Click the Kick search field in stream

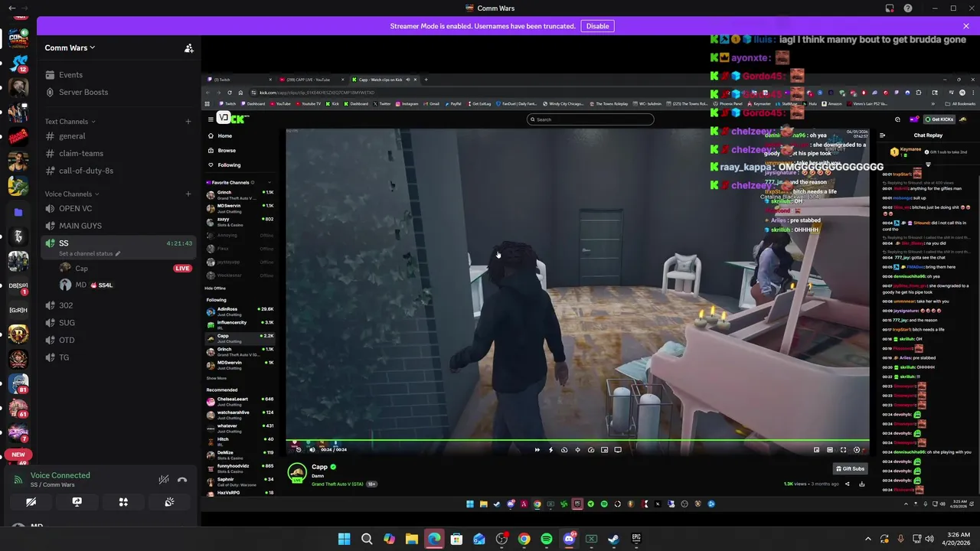(590, 119)
